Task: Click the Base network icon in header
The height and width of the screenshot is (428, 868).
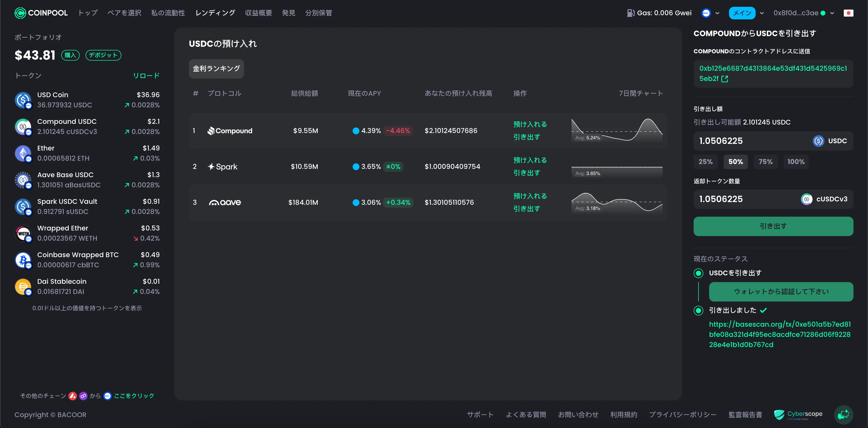Action: (706, 13)
